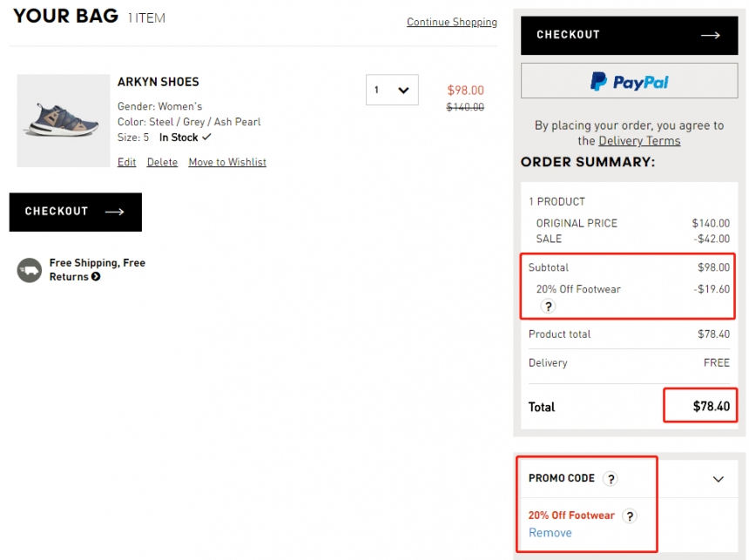The height and width of the screenshot is (560, 749).
Task: Delete the Arkyn Shoes from bag
Action: coord(162,162)
